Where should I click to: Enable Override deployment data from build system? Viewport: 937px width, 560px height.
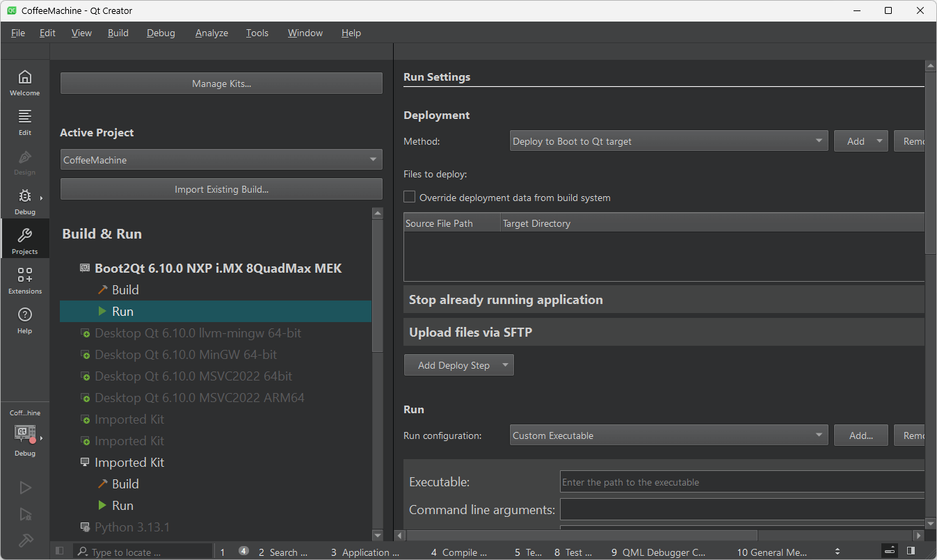[x=409, y=197]
